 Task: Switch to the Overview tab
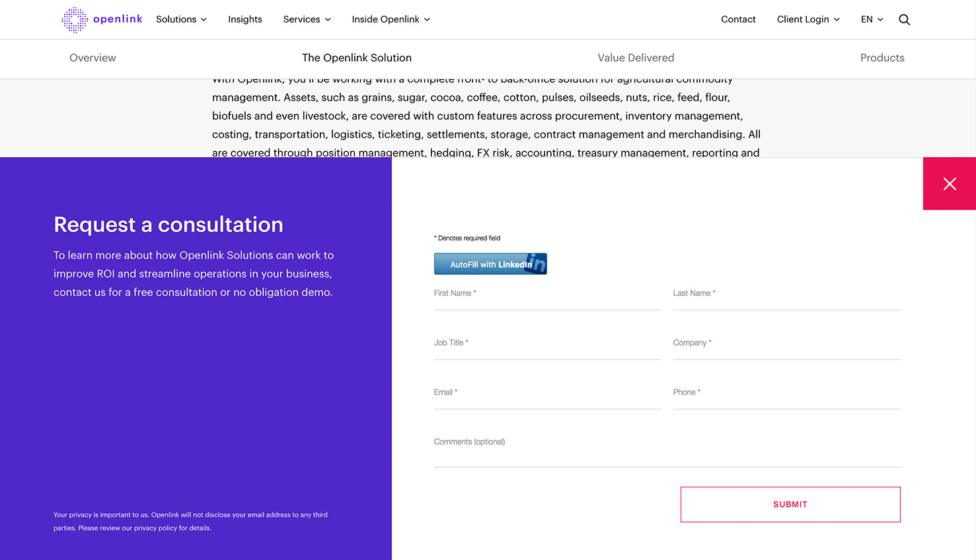[93, 58]
